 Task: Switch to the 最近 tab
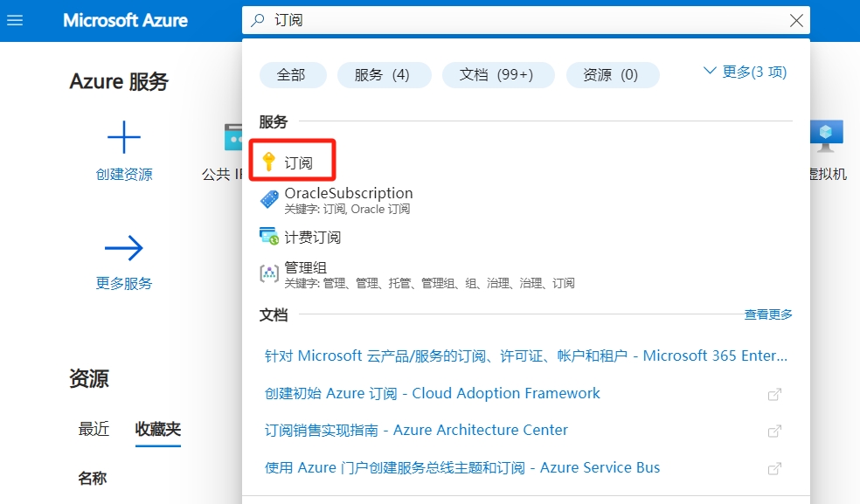tap(94, 429)
